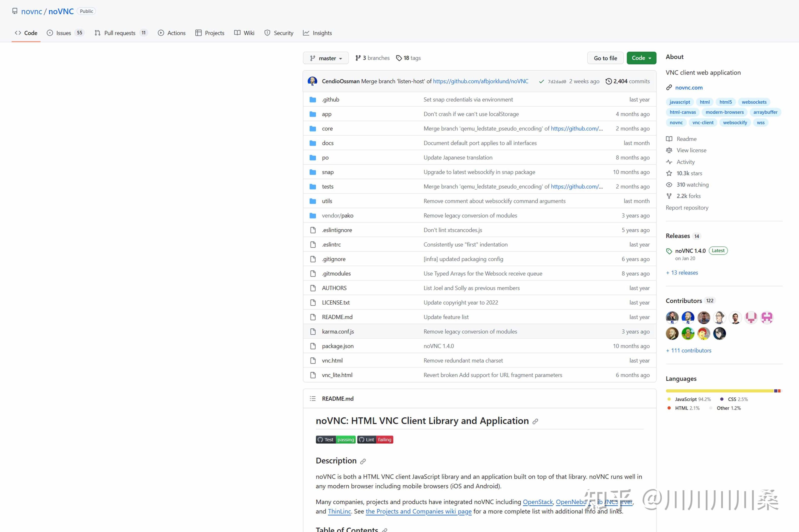Screen dimensions: 799x532
Task: Click CendioOssman's commit avatar
Action: click(312, 81)
